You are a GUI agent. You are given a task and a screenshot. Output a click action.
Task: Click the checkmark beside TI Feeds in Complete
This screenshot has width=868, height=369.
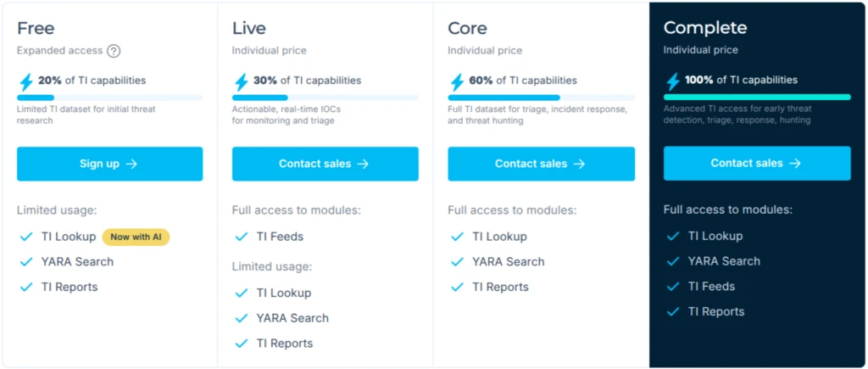point(673,287)
